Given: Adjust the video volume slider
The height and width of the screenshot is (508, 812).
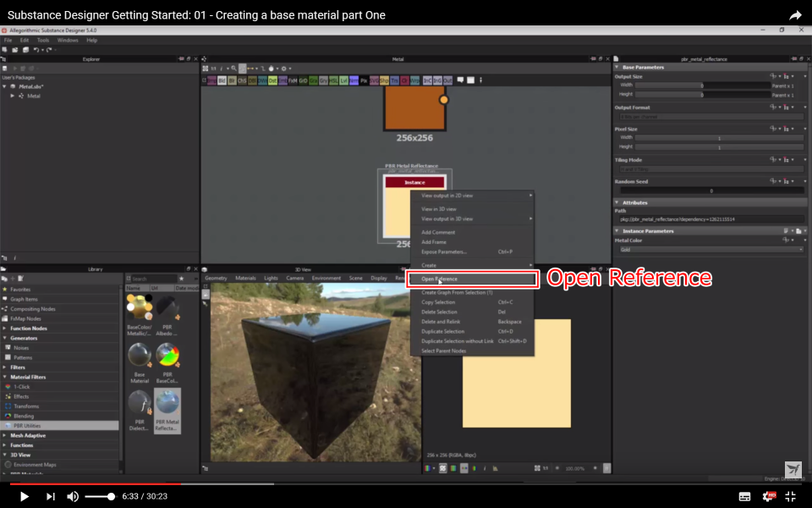Looking at the screenshot, I should (100, 497).
